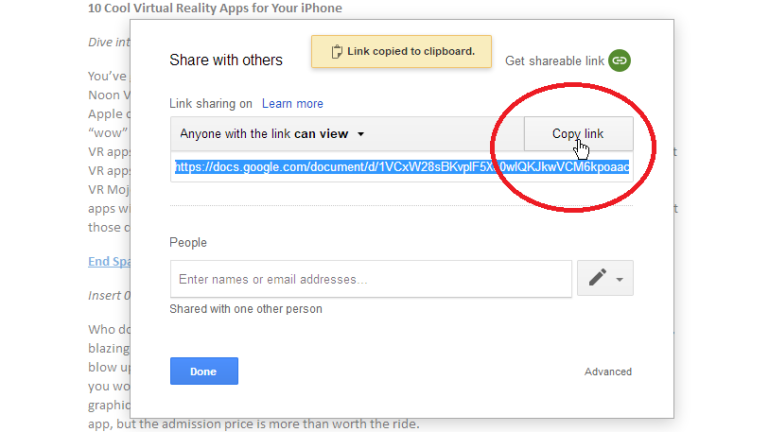Click the Copy link button
Viewport: 769px width, 432px height.
[x=578, y=133]
